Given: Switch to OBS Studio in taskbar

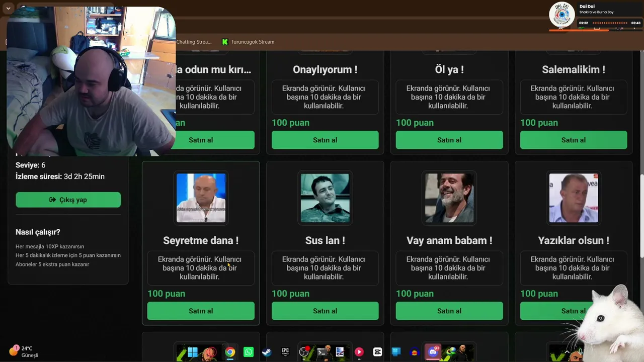Looking at the screenshot, I should pos(304,352).
